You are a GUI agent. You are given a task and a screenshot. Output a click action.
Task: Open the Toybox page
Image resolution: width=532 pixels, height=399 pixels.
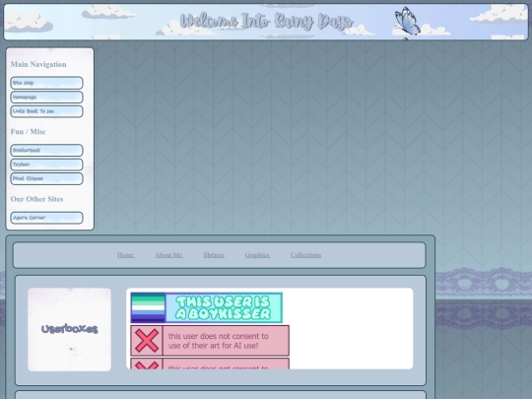46,165
